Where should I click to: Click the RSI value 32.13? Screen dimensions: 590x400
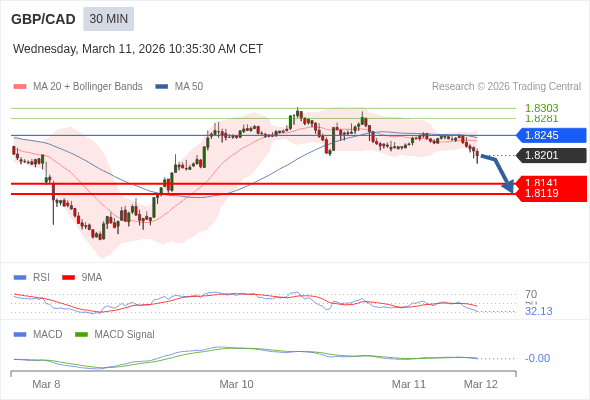pyautogui.click(x=538, y=311)
